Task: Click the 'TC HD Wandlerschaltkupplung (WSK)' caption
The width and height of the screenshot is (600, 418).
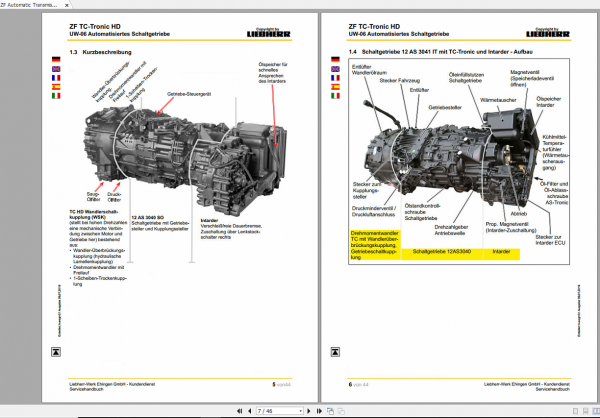Action: click(x=94, y=214)
